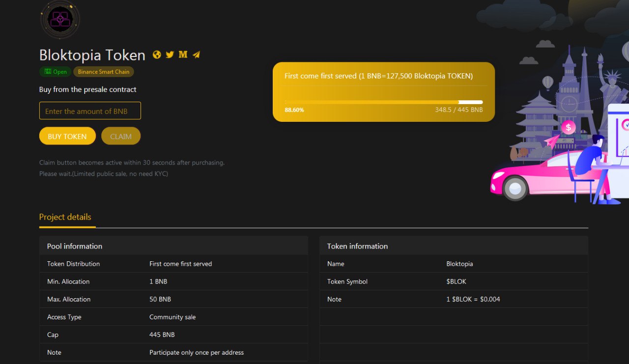Select the Bloktopia name value

459,264
